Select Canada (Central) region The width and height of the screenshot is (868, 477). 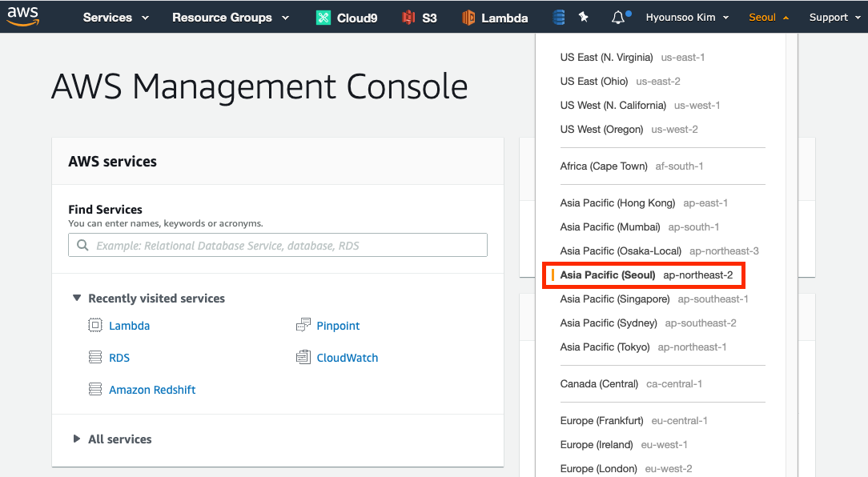tap(631, 384)
